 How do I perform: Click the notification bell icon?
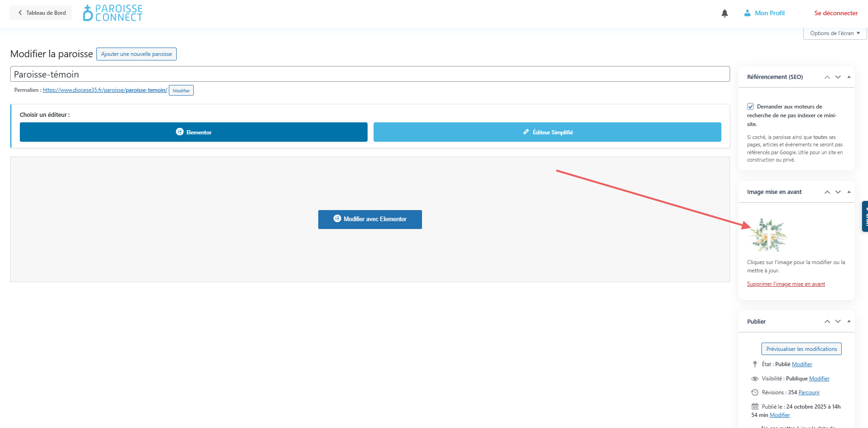pyautogui.click(x=725, y=13)
